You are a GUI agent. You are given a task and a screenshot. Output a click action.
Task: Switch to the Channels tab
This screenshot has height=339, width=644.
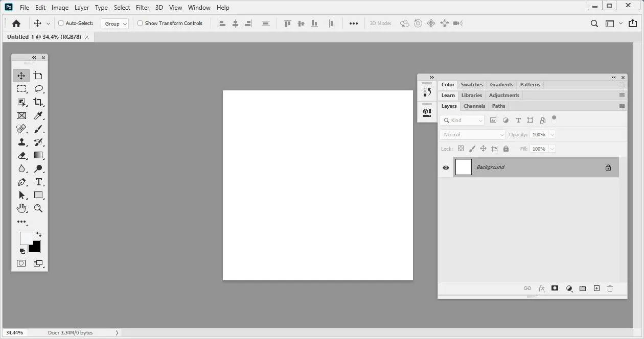(x=474, y=106)
